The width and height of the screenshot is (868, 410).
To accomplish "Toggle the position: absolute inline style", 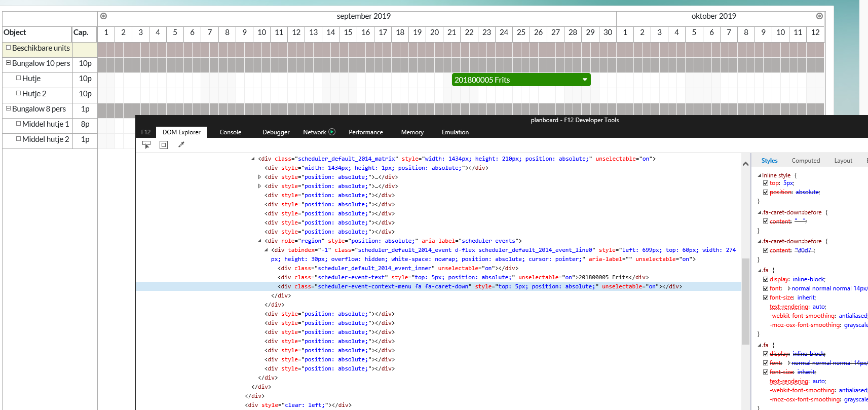I will coord(766,192).
